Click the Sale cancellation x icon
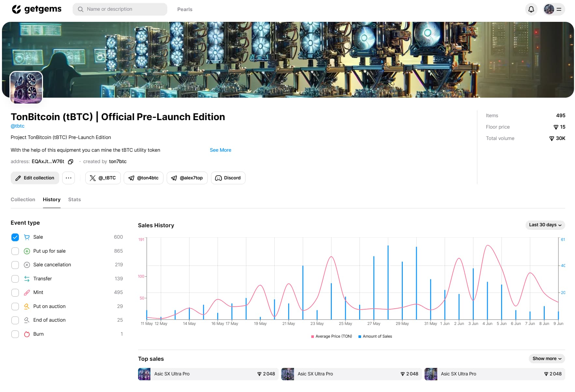The height and width of the screenshot is (392, 575). pyautogui.click(x=27, y=265)
